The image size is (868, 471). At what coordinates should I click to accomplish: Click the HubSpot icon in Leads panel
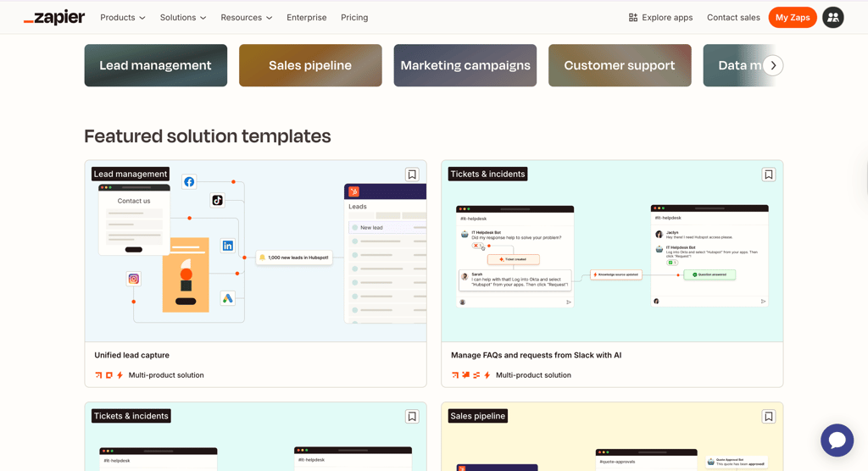tap(353, 191)
